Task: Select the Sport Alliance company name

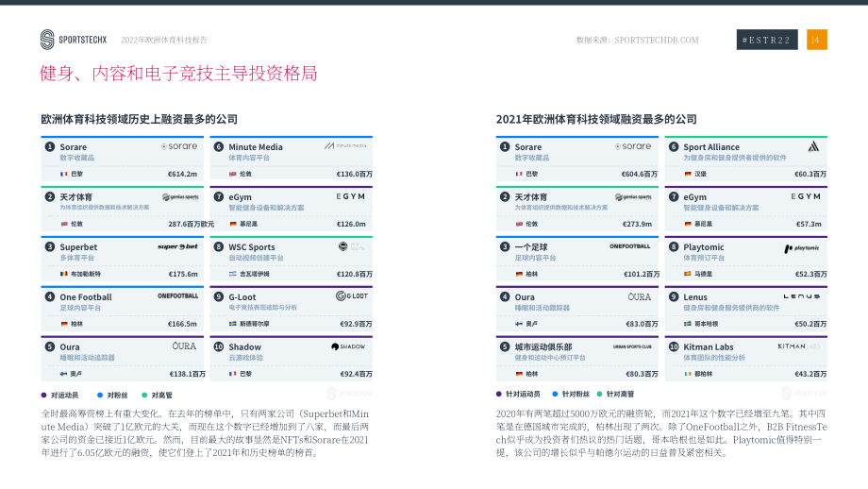Action: (x=711, y=146)
